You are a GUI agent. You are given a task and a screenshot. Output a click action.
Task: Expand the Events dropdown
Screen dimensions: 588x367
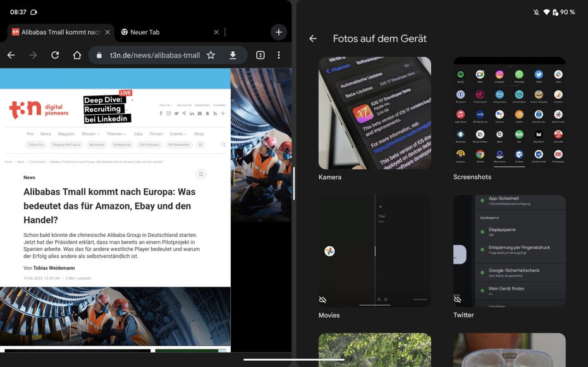pyautogui.click(x=178, y=134)
